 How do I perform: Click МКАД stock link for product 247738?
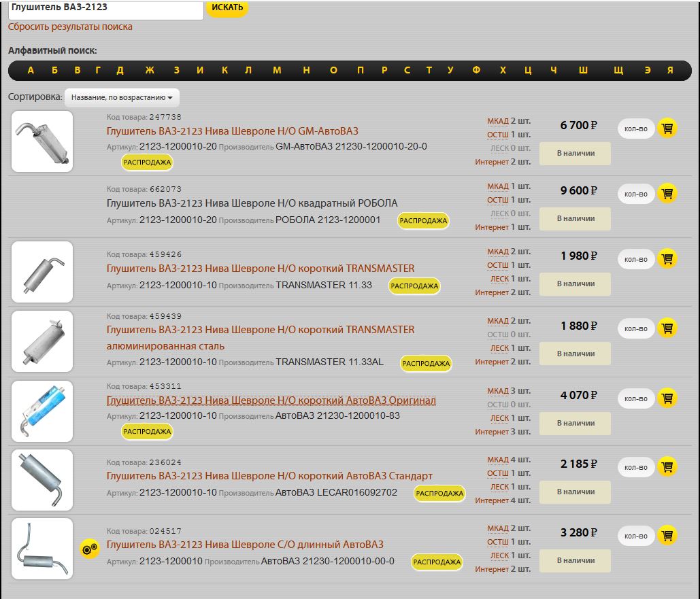pyautogui.click(x=498, y=121)
